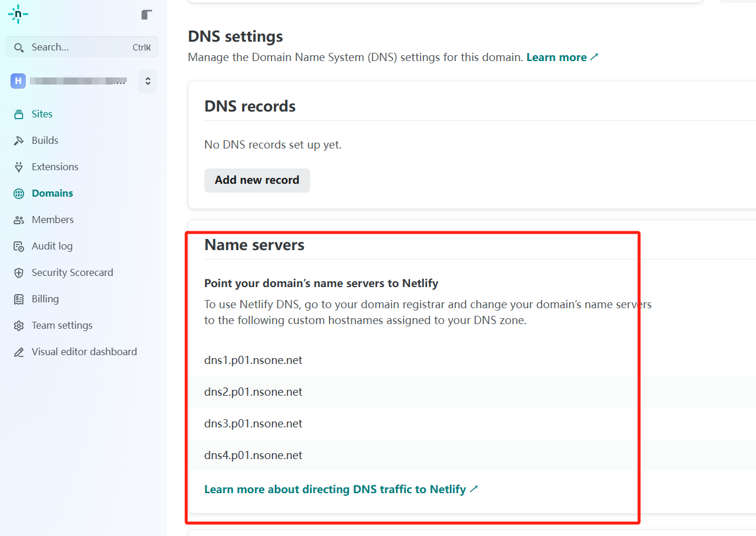Click the Security Scorecard shield icon
Screen dimensions: 756x536
point(19,272)
